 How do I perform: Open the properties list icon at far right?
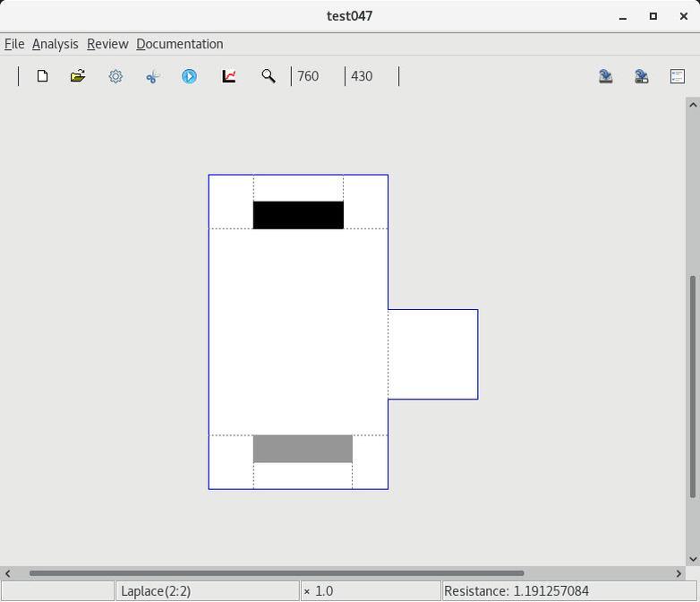pos(678,76)
